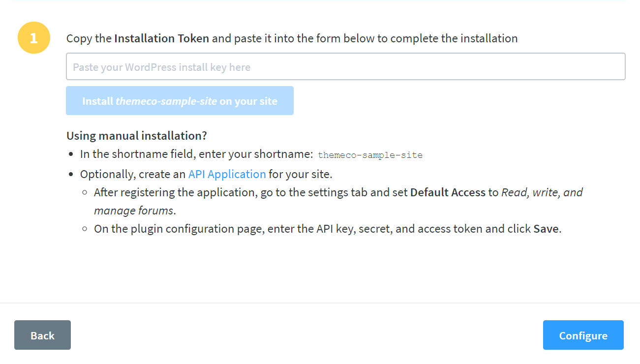Select the themeco-sample-site shortname code
Image resolution: width=640 pixels, height=364 pixels.
coord(370,154)
